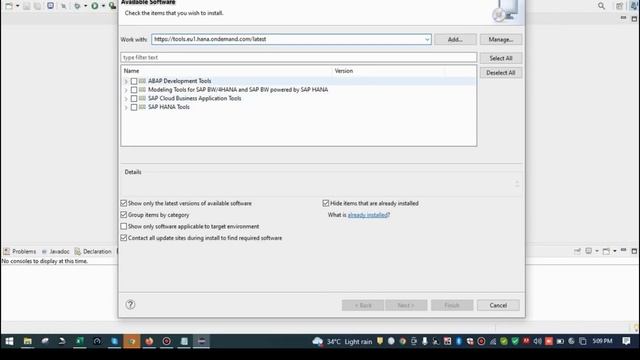Open Firefox from the taskbar

[x=149, y=341]
